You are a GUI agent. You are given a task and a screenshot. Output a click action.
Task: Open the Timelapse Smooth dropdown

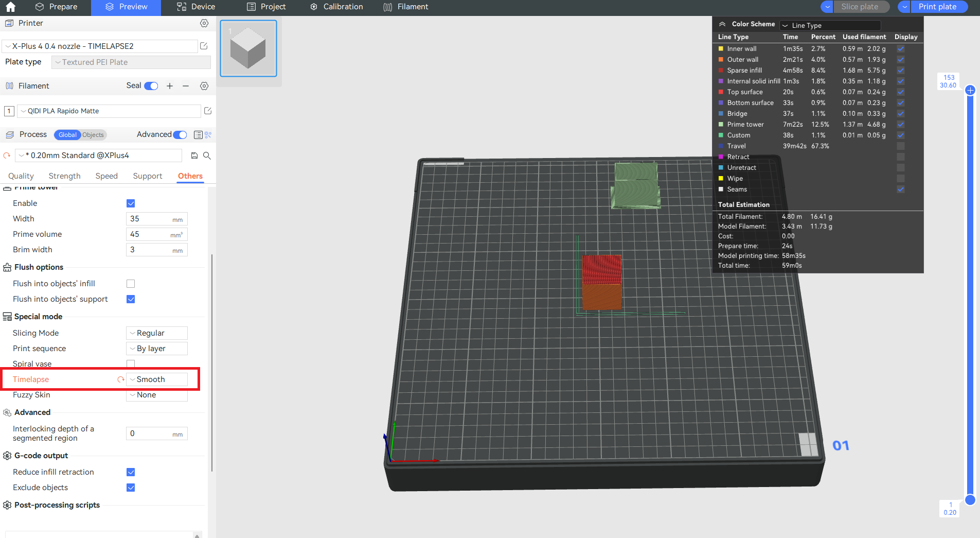(156, 379)
